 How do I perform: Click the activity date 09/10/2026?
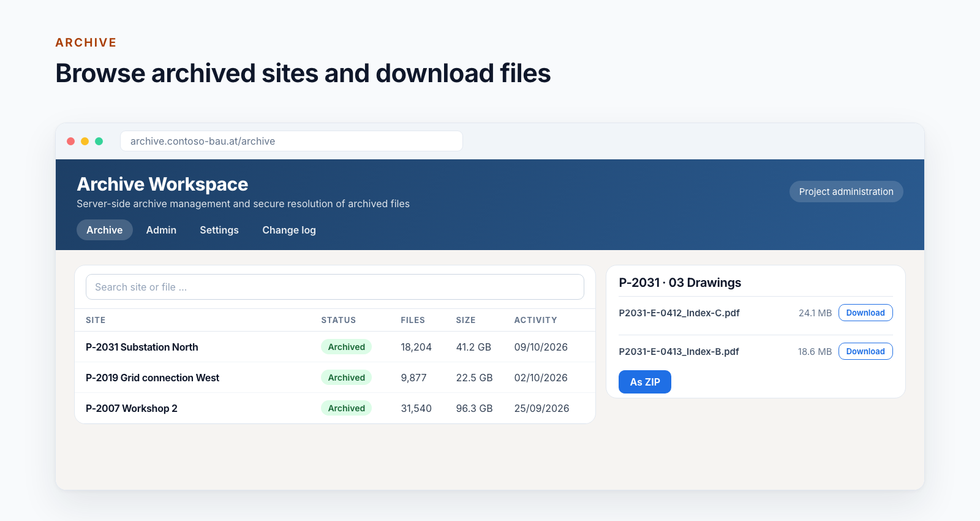click(x=541, y=347)
